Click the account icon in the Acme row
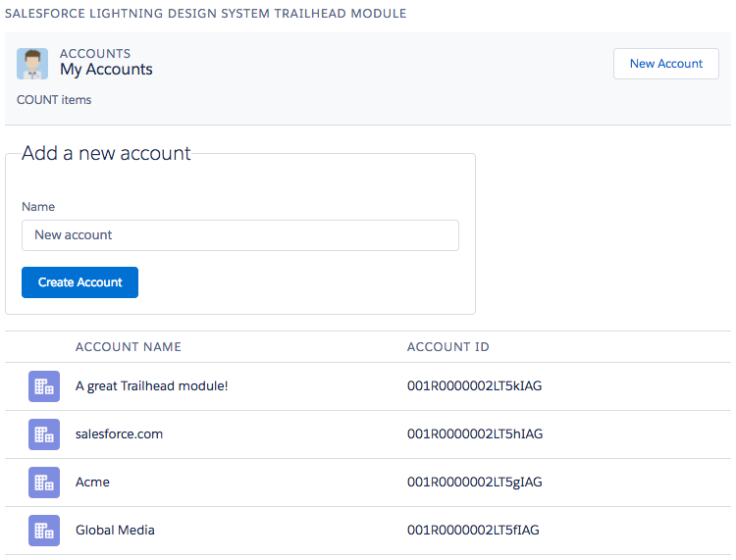The width and height of the screenshot is (736, 560). [44, 483]
